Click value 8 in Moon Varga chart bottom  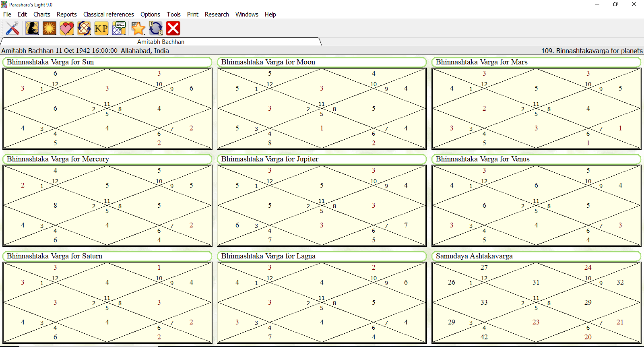click(x=270, y=143)
